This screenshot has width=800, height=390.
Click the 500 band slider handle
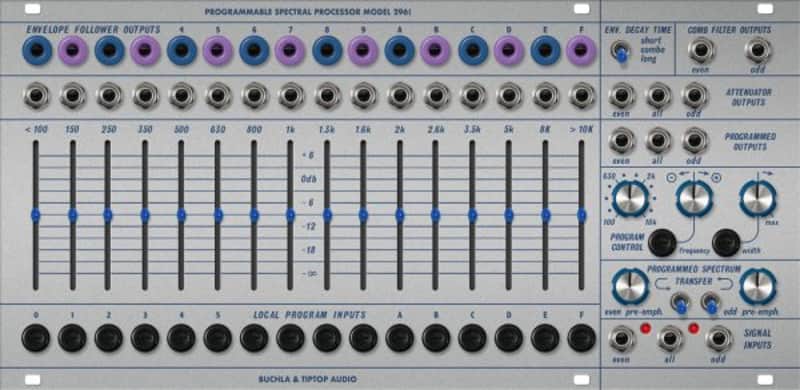[x=181, y=215]
